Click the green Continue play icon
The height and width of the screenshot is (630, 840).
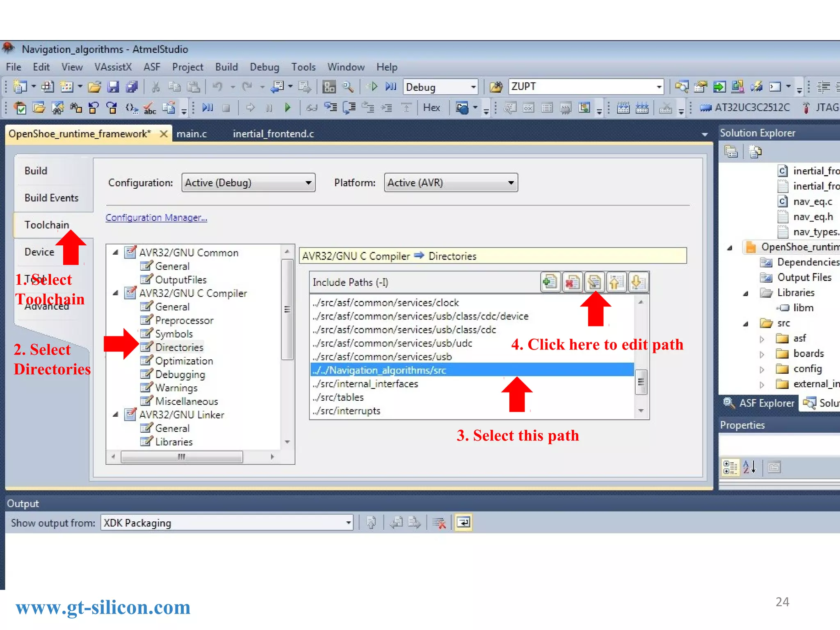pos(288,107)
